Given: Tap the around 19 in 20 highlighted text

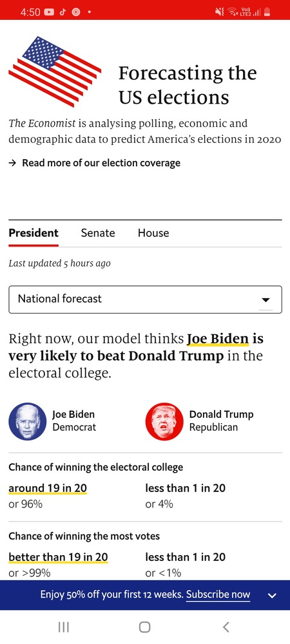Looking at the screenshot, I should tap(48, 488).
